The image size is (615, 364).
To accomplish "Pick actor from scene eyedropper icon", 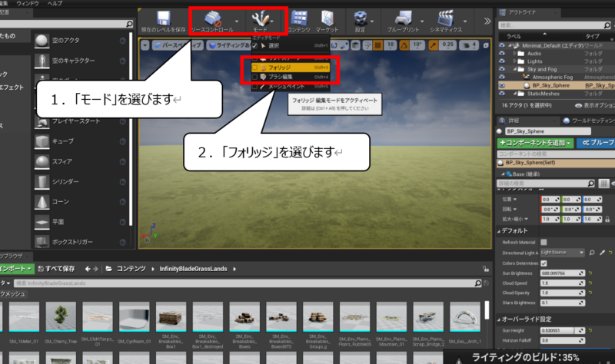I will tap(602, 253).
